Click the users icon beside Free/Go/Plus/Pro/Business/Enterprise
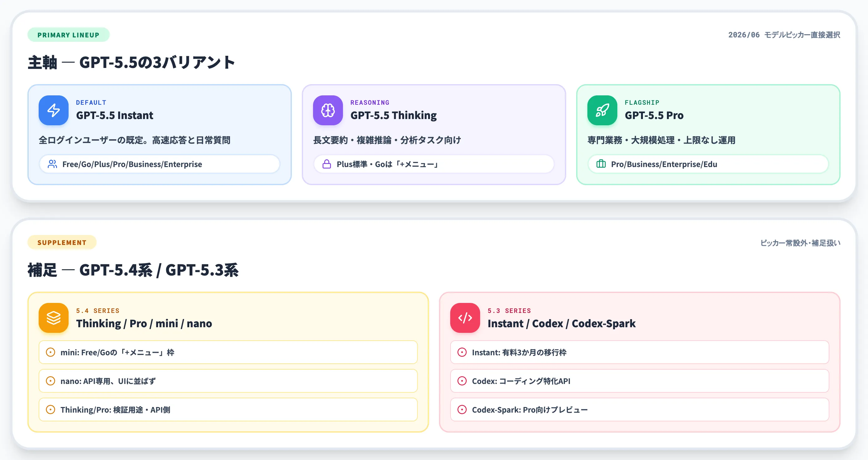 52,164
